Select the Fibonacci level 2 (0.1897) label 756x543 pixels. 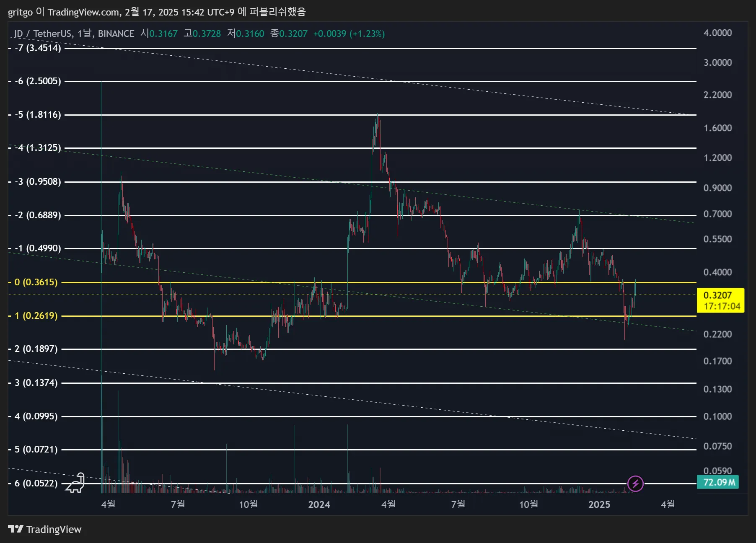(x=36, y=349)
